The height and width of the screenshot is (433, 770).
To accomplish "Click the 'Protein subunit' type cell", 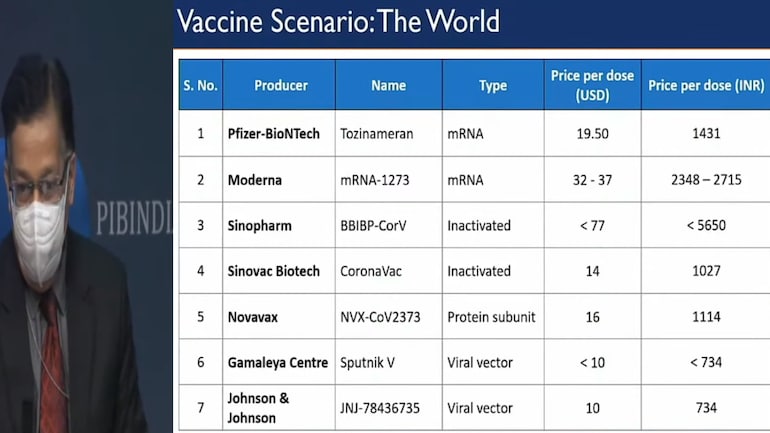I will [x=491, y=317].
